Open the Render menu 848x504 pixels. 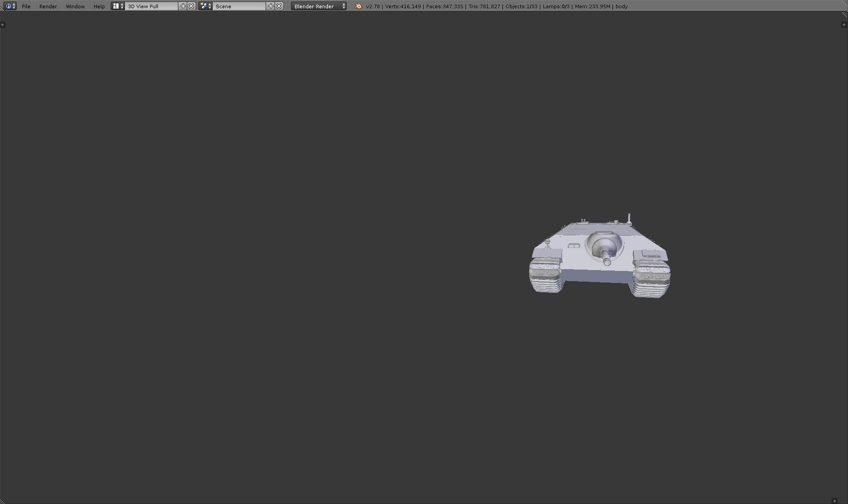tap(48, 7)
